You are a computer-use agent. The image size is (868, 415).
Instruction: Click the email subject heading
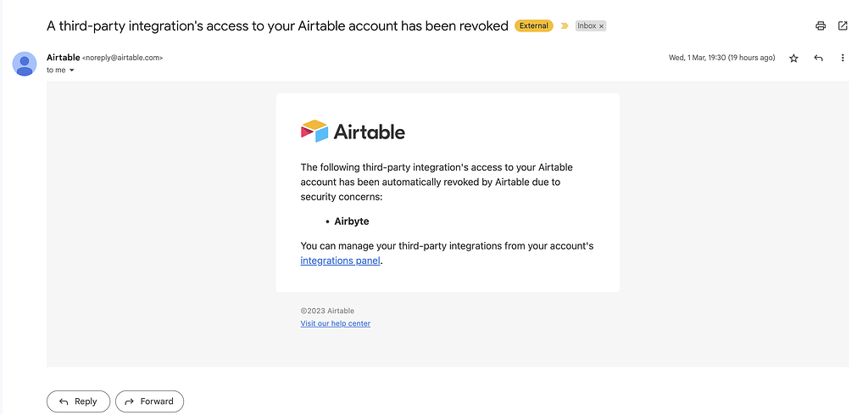click(277, 25)
